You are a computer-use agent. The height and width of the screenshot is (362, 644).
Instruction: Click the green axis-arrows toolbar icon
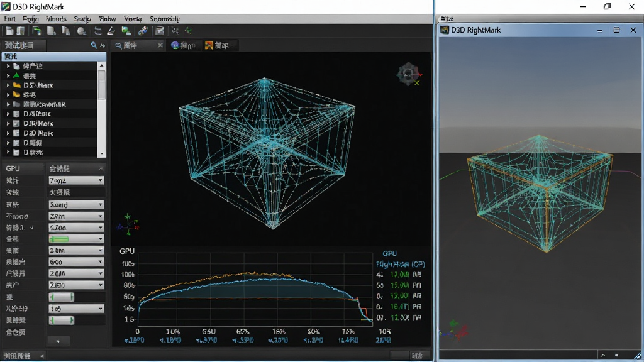(x=188, y=31)
